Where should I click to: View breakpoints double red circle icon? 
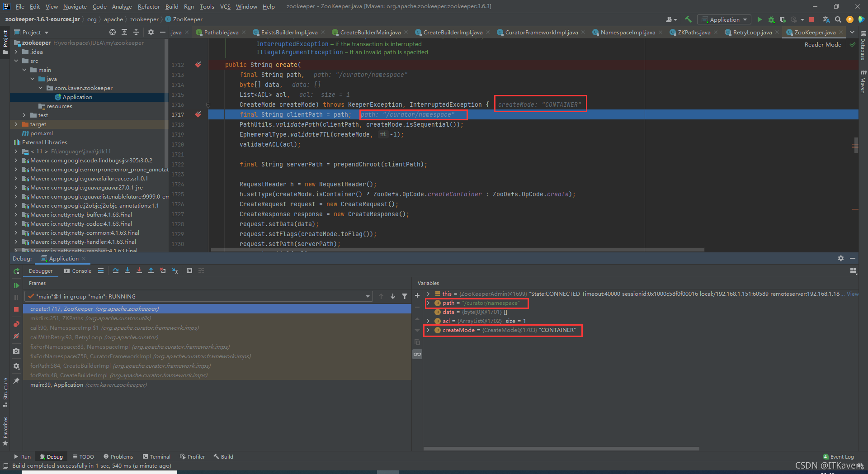[x=16, y=324]
